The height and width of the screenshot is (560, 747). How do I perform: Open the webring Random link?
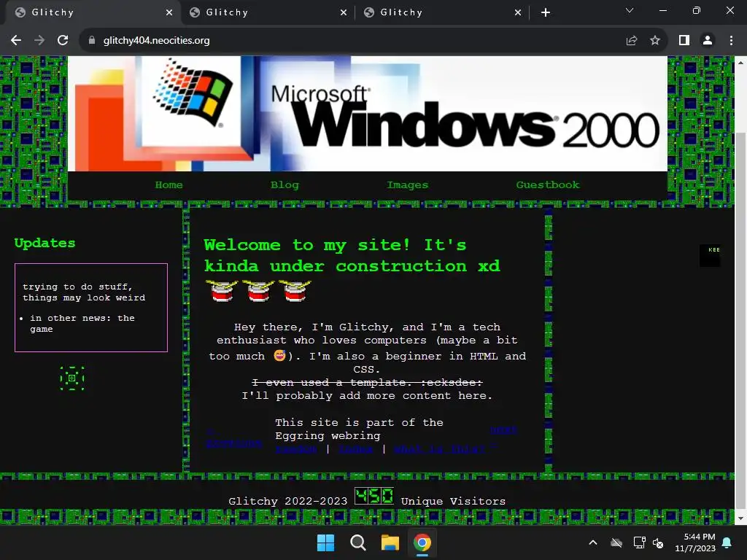296,449
